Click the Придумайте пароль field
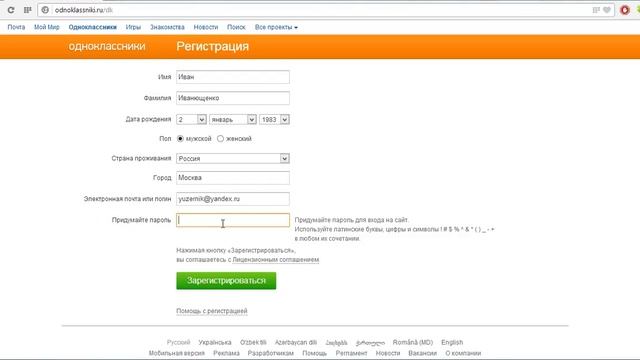 (x=233, y=220)
